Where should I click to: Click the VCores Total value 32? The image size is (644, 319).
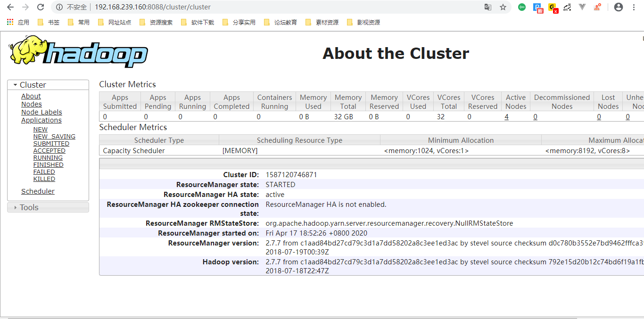(x=441, y=117)
